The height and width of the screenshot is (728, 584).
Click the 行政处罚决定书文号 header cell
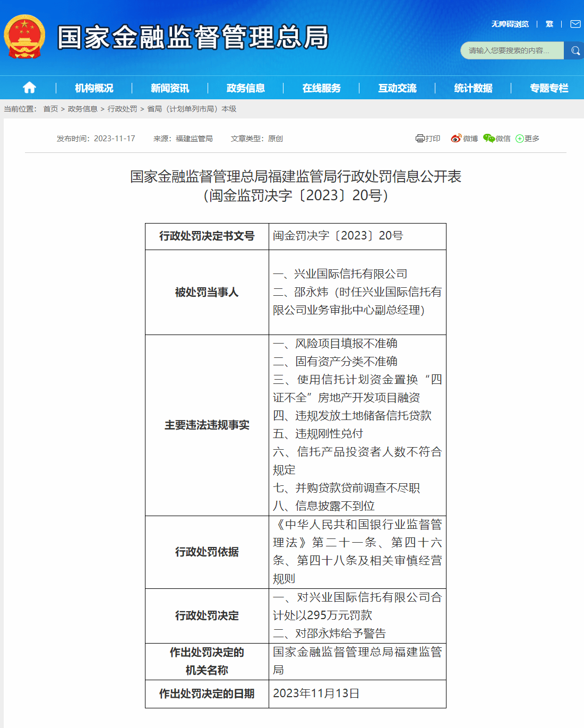pyautogui.click(x=207, y=236)
